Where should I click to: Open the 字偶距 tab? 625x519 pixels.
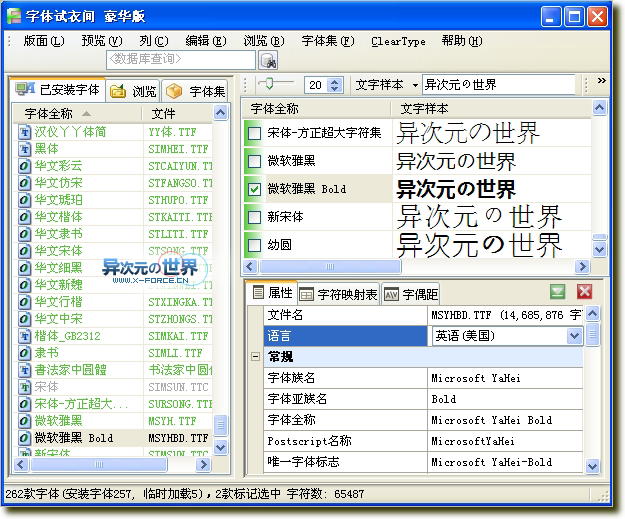411,295
